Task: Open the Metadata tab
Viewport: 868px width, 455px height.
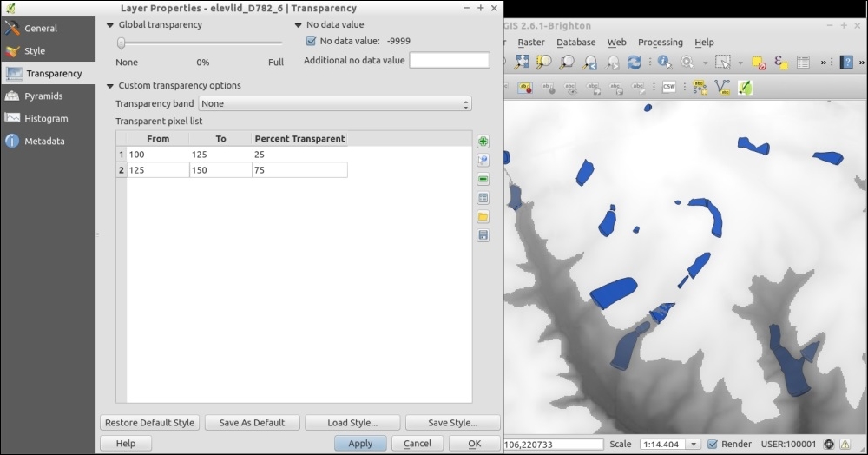Action: pos(48,142)
